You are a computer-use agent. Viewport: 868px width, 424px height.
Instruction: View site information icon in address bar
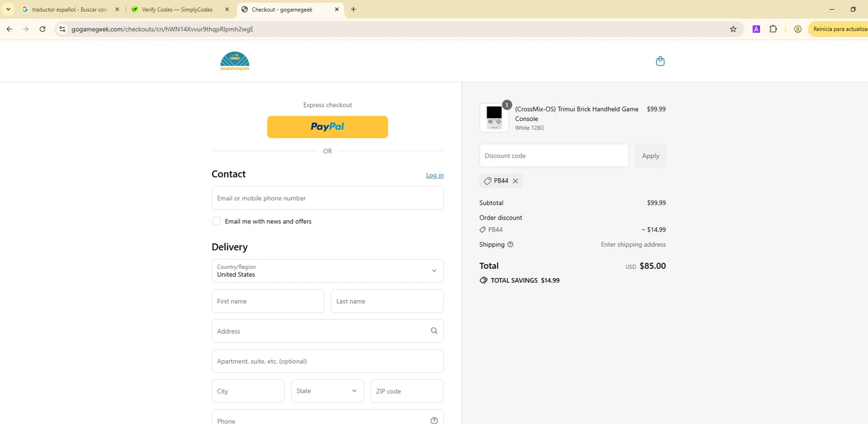(x=62, y=29)
